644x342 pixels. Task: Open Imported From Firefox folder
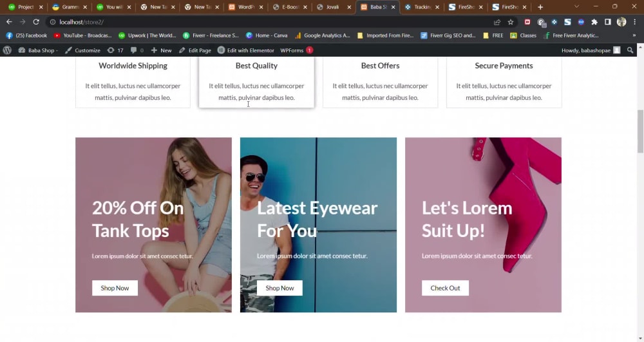[x=385, y=35]
